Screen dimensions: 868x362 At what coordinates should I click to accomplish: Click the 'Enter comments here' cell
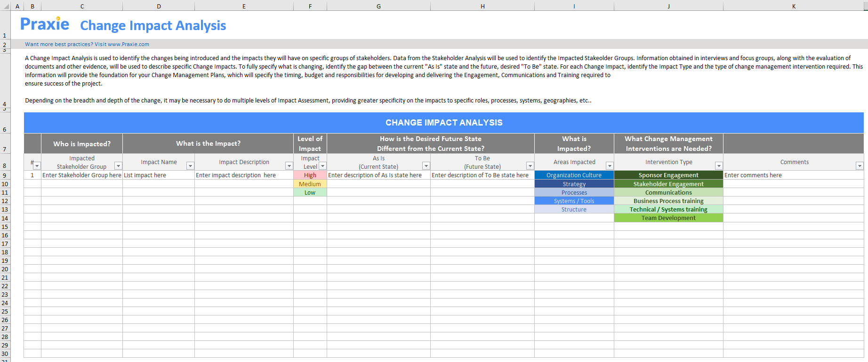click(x=794, y=175)
